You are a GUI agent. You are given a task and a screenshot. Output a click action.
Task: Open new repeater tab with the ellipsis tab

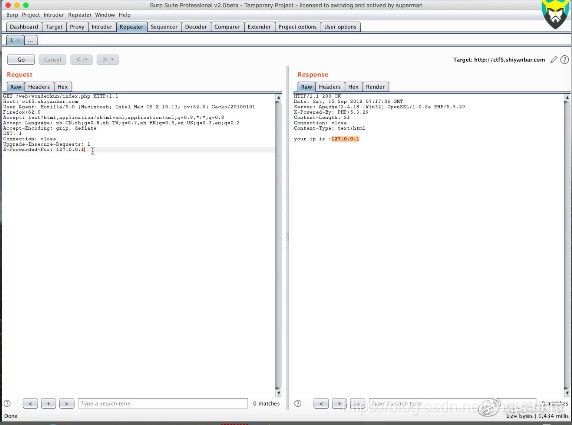[31, 40]
